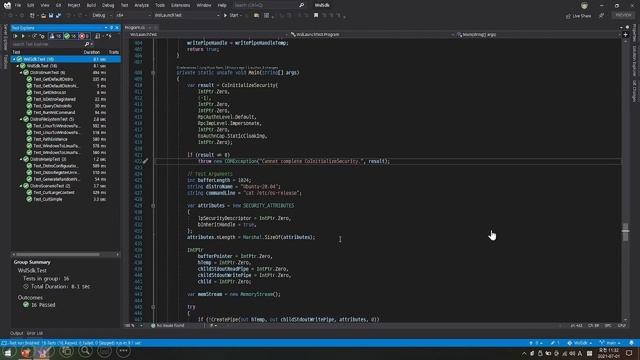The height and width of the screenshot is (360, 640).
Task: Click the Save All toolbar icon
Action: [58, 16]
